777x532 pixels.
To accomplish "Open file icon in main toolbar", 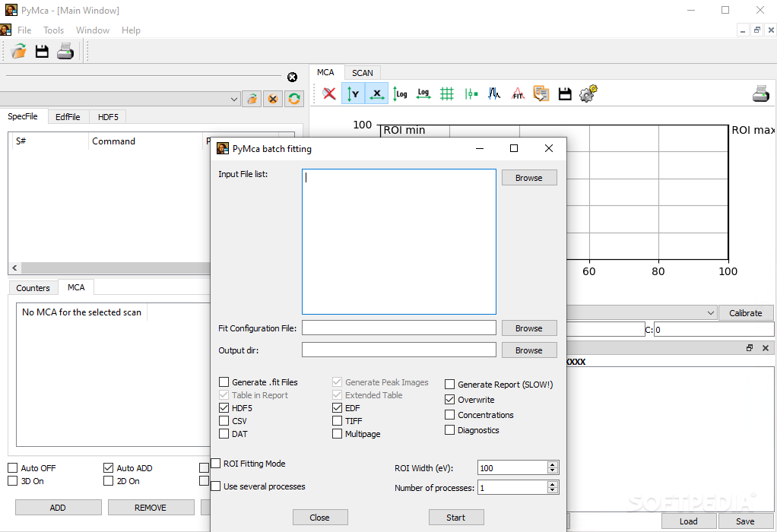I will coord(19,51).
